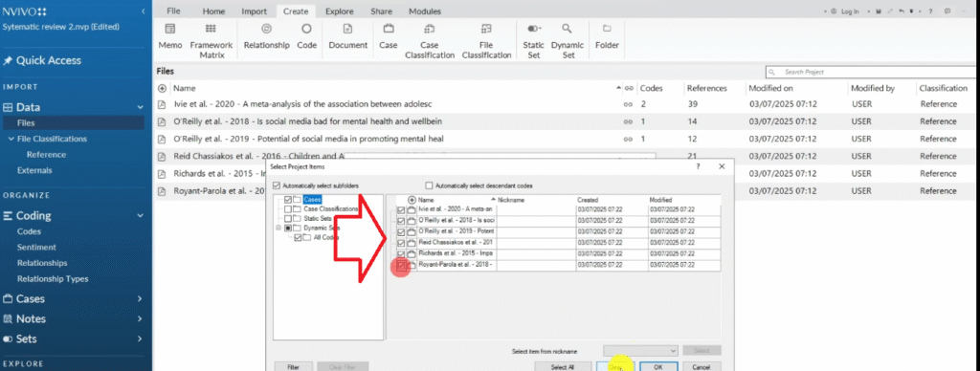Screen dimensions: 980x371
Task: Uncheck the All Codes subfolder checkbox
Action: (298, 238)
